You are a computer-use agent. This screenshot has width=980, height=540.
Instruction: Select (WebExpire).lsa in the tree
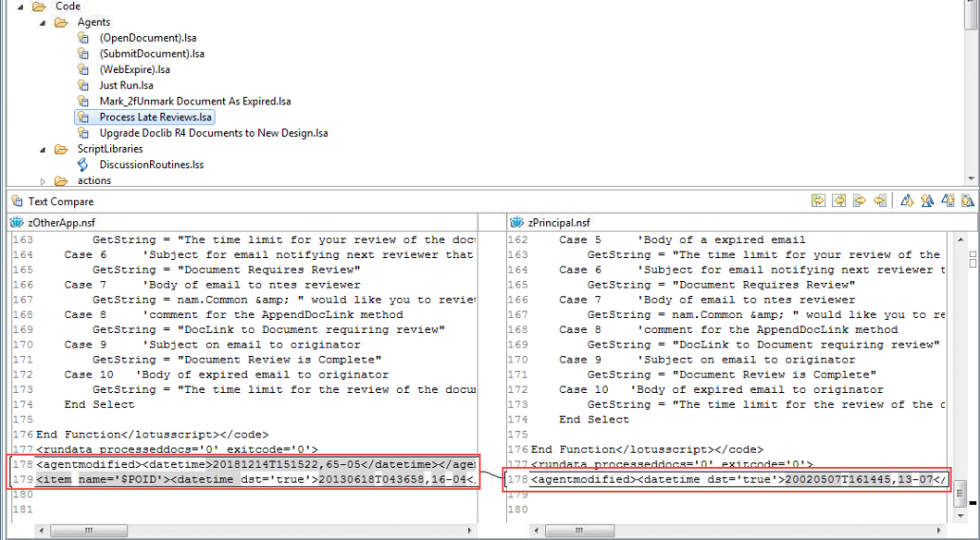coord(135,69)
